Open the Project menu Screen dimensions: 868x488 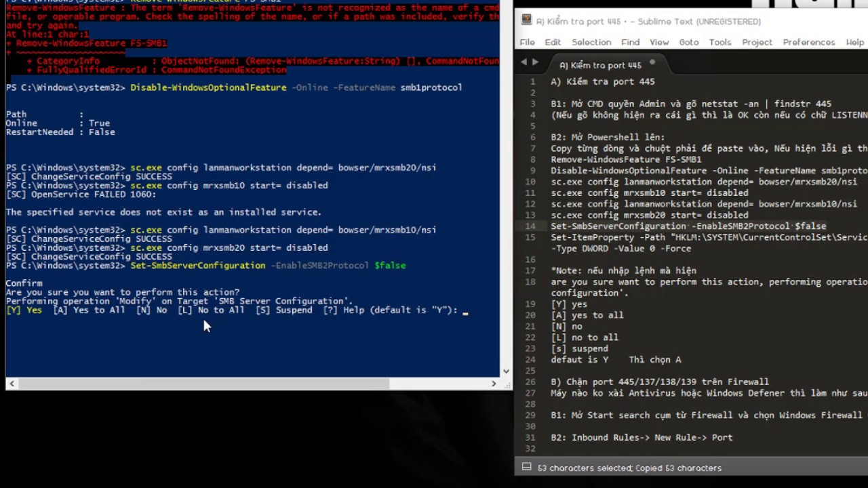click(757, 42)
